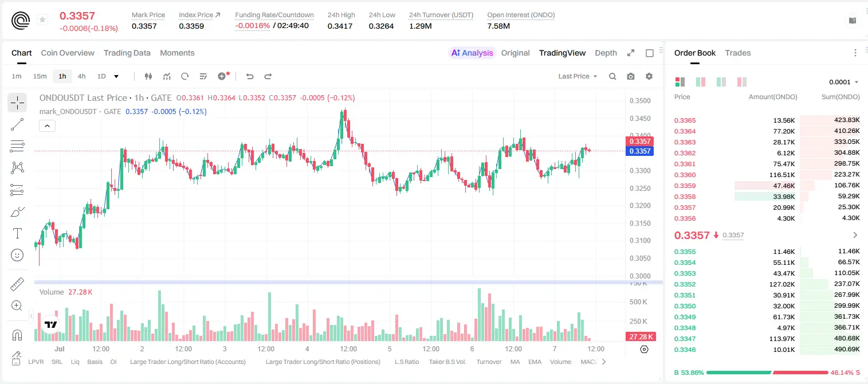Click the chart search magnifier icon
The image size is (868, 384).
[612, 76]
